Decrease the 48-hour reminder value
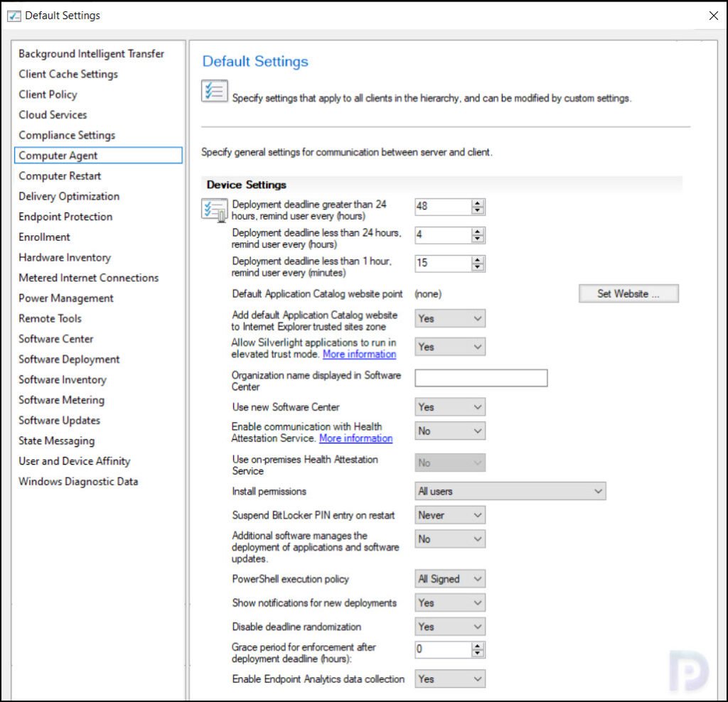Screen dimensions: 728x702 pyautogui.click(x=478, y=210)
